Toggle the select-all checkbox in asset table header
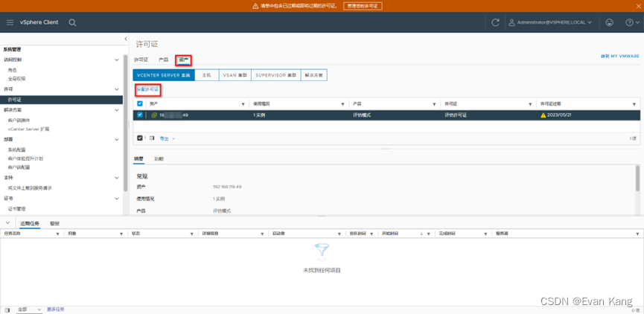Viewport: 644px width, 314px height. tap(140, 104)
